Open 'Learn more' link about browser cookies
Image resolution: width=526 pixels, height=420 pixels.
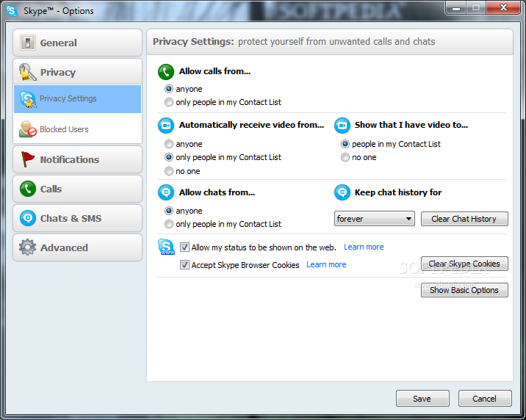point(326,264)
